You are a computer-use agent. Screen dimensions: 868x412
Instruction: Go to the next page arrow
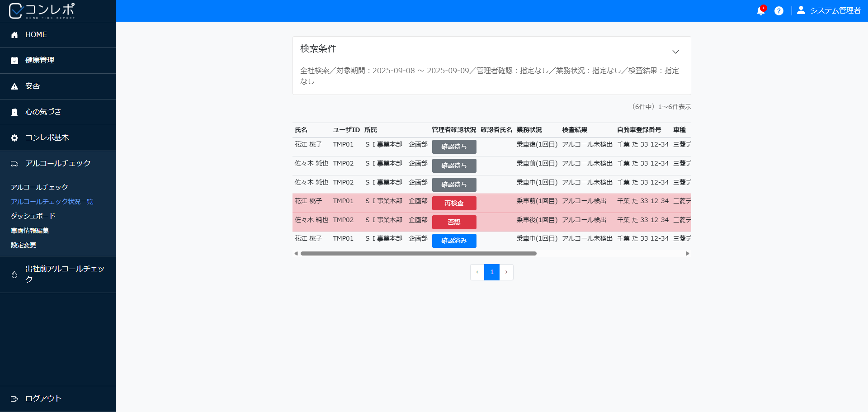click(x=506, y=272)
